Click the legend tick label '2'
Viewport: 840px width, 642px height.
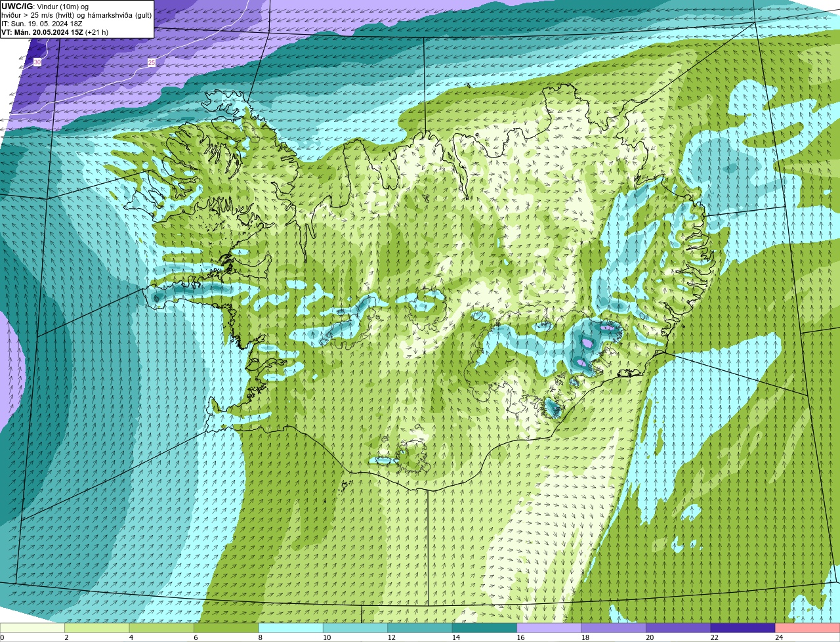coord(66,637)
